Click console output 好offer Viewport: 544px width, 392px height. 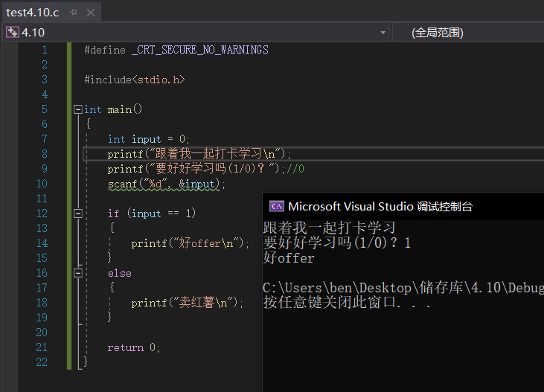tap(289, 258)
